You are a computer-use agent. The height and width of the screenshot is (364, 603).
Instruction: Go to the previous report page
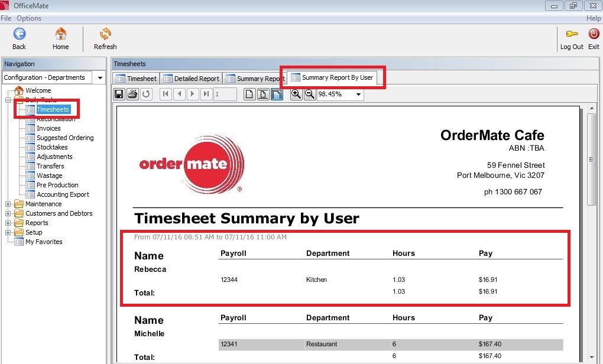[179, 94]
